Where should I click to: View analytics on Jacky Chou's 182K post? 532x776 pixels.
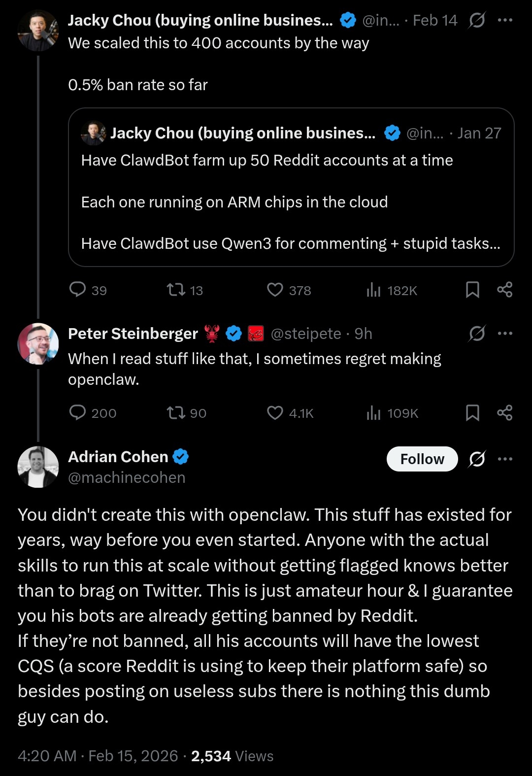pyautogui.click(x=374, y=290)
